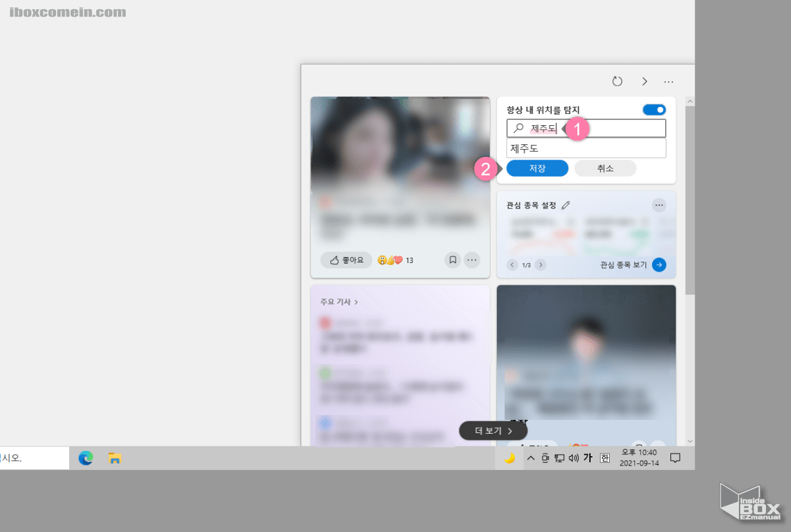Click the moon weather widget icon
The height and width of the screenshot is (532, 791).
(x=510, y=458)
